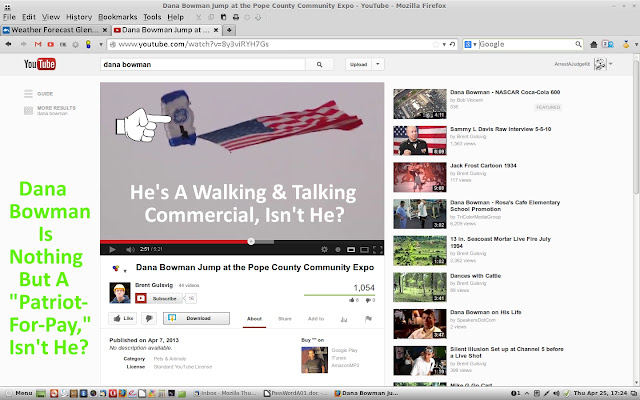Open account dropdown arrow beside avatar
The width and height of the screenshot is (640, 400).
tap(611, 64)
